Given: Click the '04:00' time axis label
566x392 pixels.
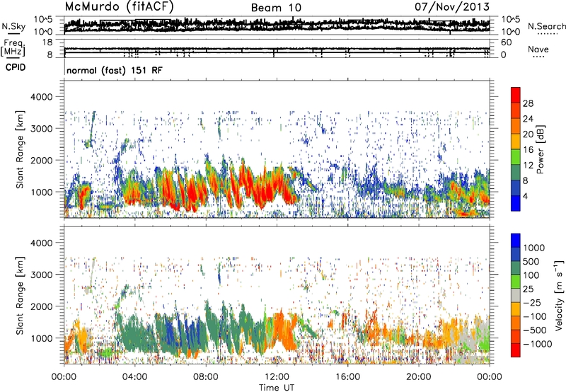Looking at the screenshot, I should (135, 376).
